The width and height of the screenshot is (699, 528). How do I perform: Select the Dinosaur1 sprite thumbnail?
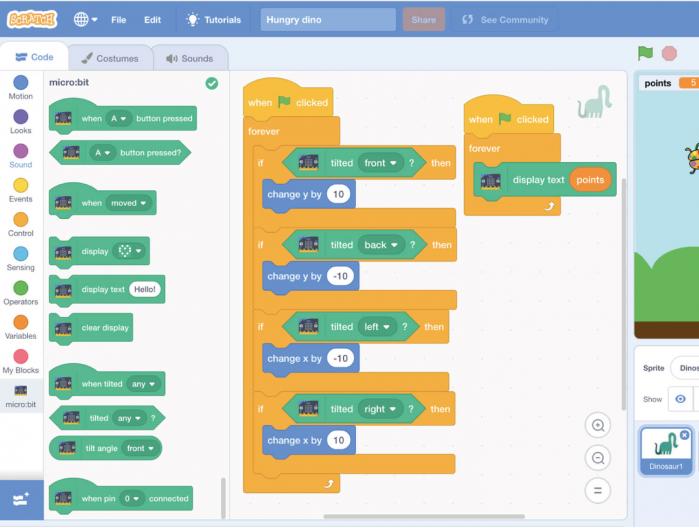(666, 451)
